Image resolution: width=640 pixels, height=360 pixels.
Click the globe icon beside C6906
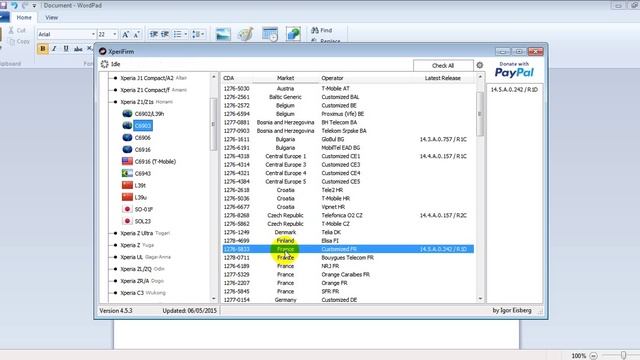pos(127,138)
